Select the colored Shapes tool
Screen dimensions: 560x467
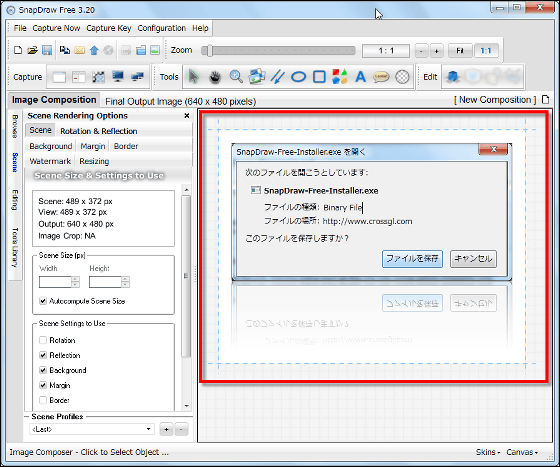(340, 76)
